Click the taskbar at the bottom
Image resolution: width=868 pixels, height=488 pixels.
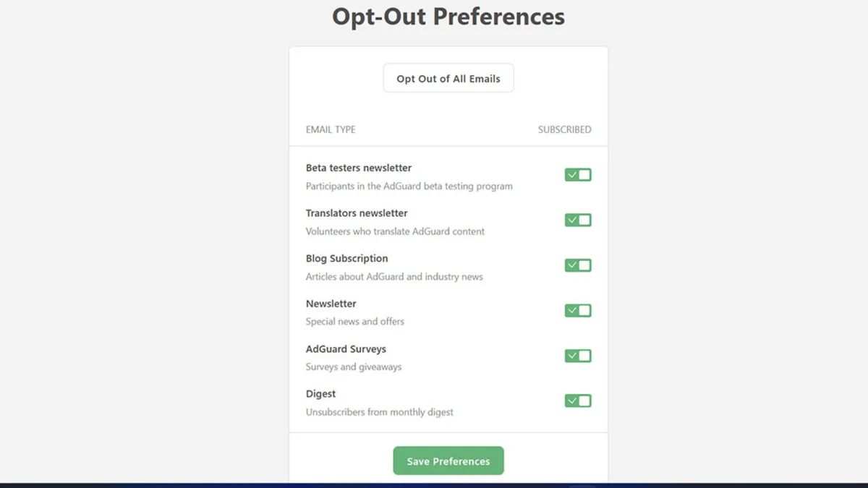pos(434,484)
